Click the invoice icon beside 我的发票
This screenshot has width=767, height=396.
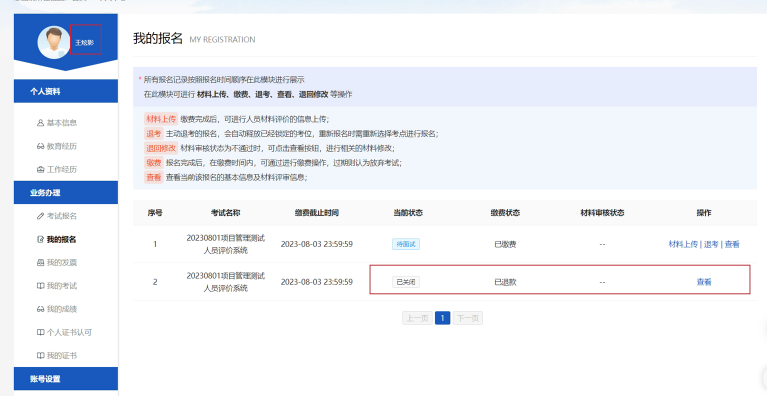pyautogui.click(x=41, y=263)
